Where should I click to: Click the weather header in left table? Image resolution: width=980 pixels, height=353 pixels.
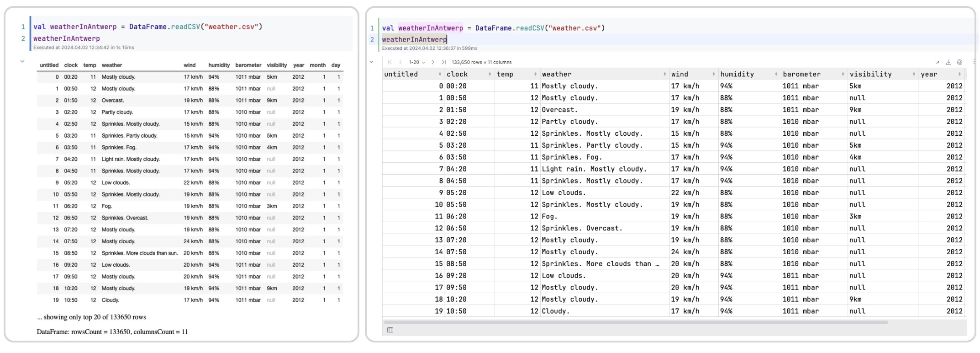(112, 65)
